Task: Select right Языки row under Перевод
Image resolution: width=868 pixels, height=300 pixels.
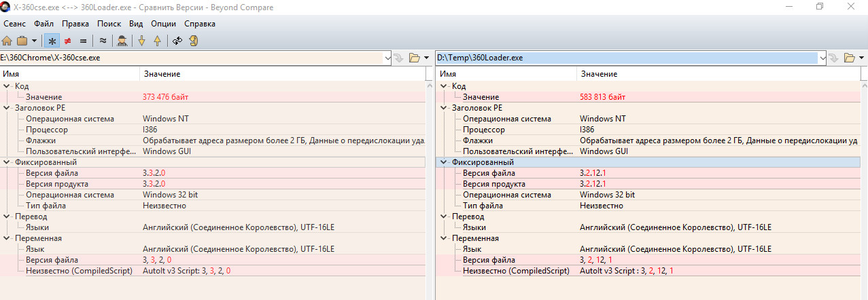Action: pyautogui.click(x=647, y=227)
